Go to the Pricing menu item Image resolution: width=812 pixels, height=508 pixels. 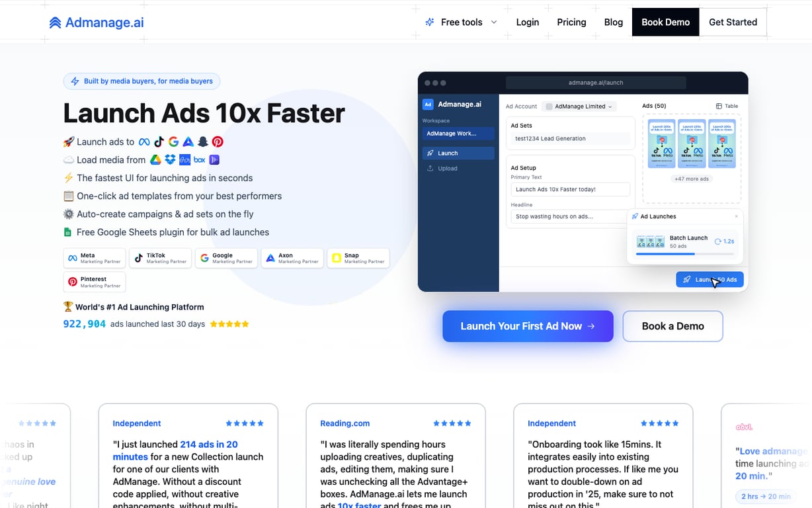tap(571, 22)
